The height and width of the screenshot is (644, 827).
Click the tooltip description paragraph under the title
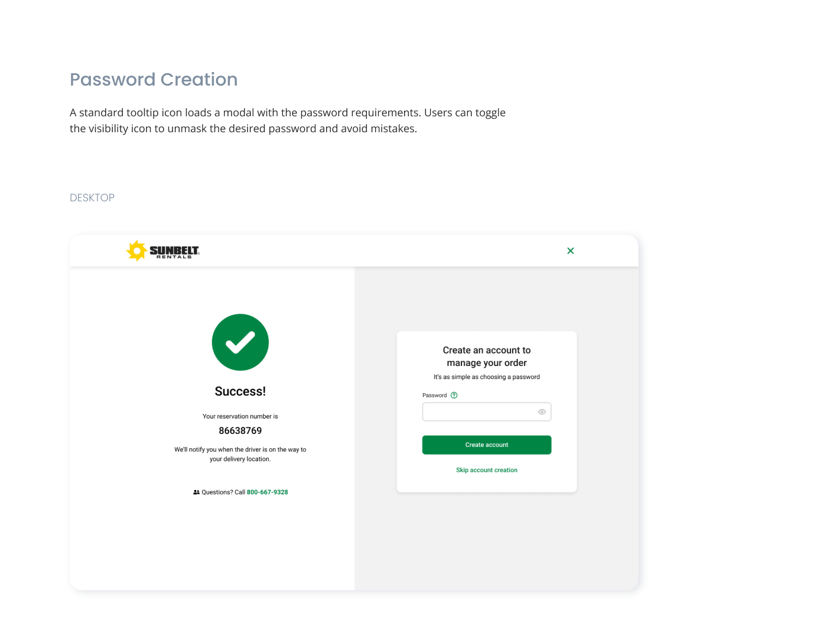click(288, 120)
